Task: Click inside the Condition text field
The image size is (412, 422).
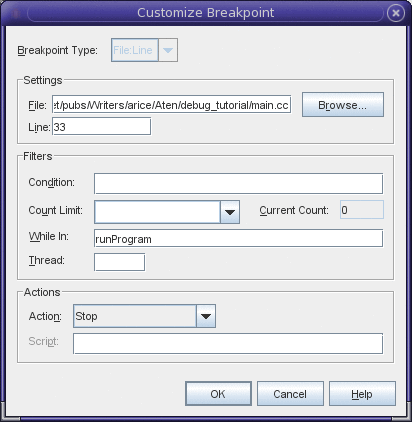Action: pyautogui.click(x=238, y=183)
